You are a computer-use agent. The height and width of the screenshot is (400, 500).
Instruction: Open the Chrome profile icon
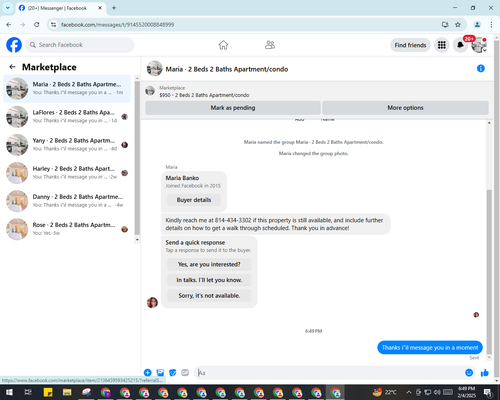(477, 25)
